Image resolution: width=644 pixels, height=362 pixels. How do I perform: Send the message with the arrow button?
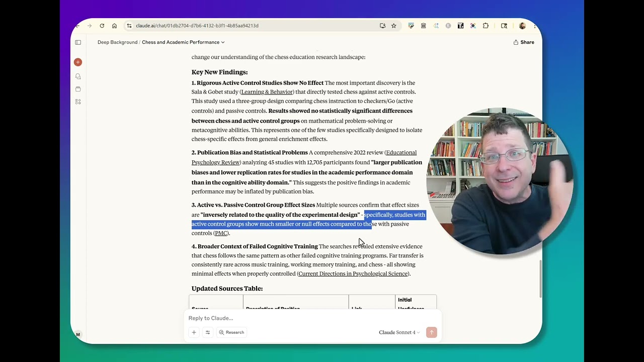431,332
